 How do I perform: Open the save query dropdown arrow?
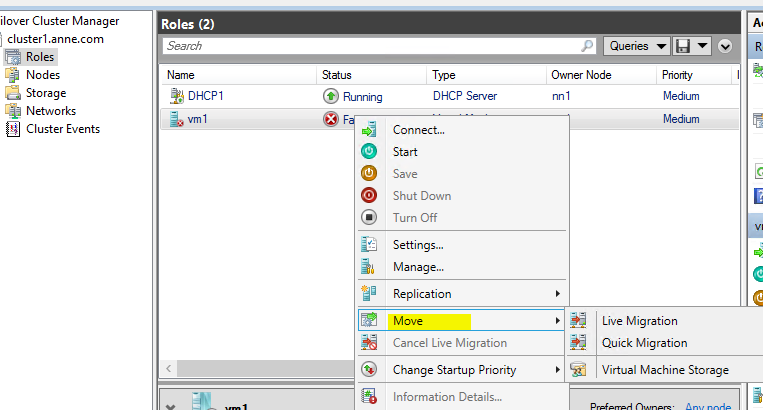pyautogui.click(x=702, y=46)
